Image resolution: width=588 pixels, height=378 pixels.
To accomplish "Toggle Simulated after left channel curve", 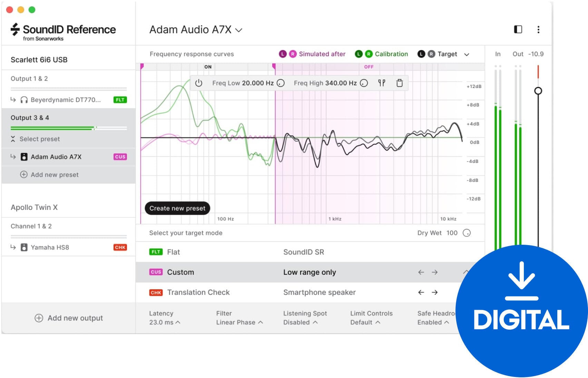I will point(283,54).
